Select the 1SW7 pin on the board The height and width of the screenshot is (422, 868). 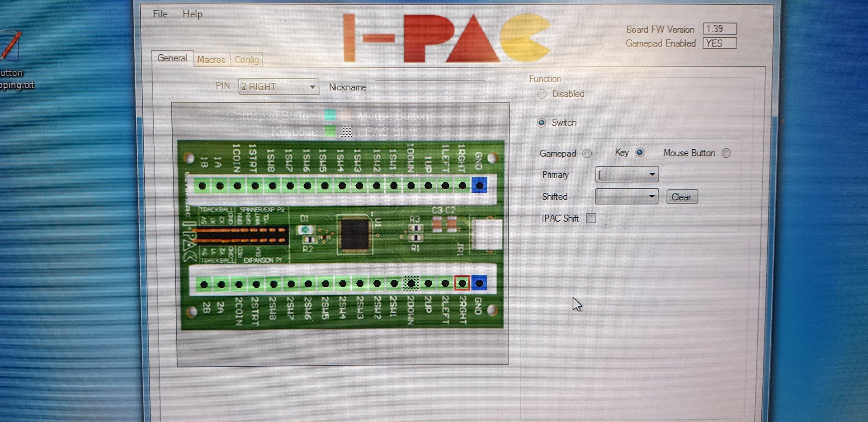[x=290, y=185]
